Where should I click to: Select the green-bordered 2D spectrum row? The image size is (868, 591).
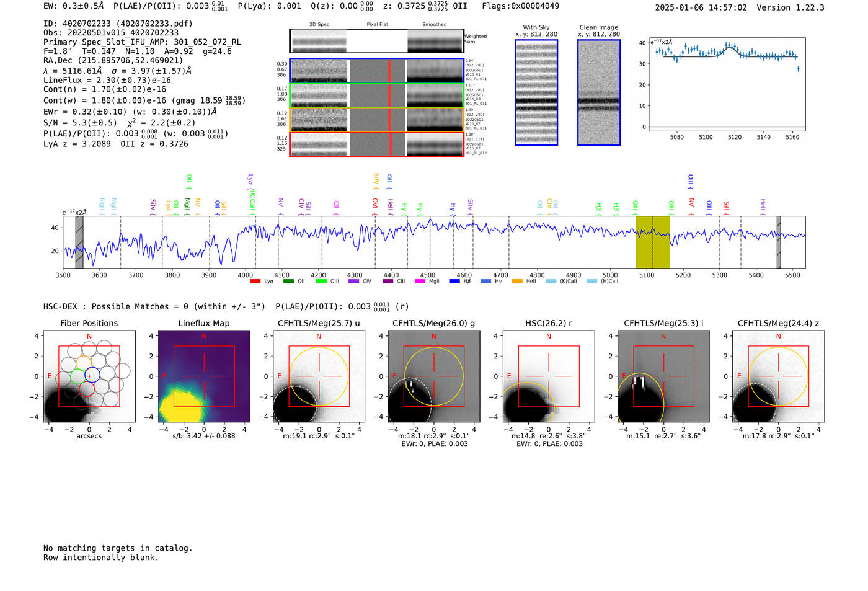[x=377, y=96]
